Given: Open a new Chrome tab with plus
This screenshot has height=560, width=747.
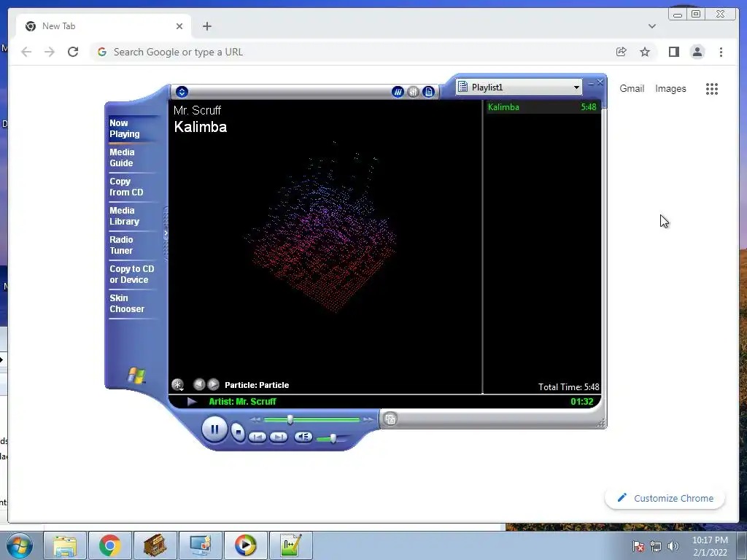Looking at the screenshot, I should click(x=206, y=26).
